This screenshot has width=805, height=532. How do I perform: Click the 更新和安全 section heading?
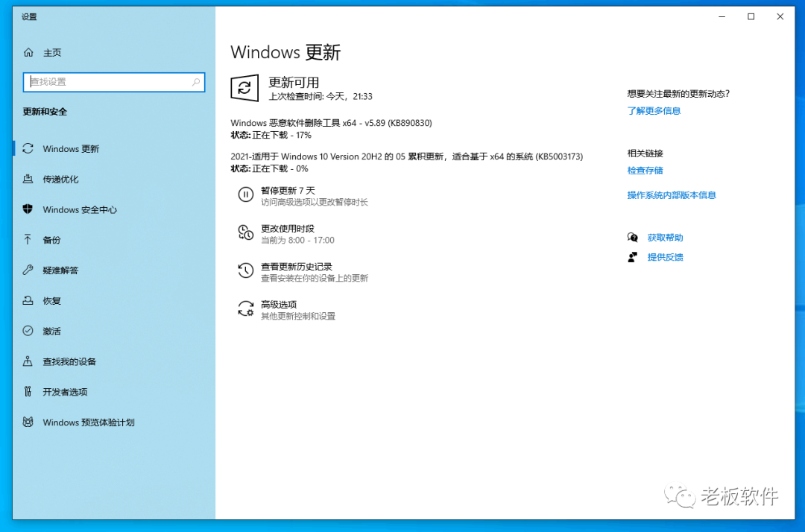[45, 112]
